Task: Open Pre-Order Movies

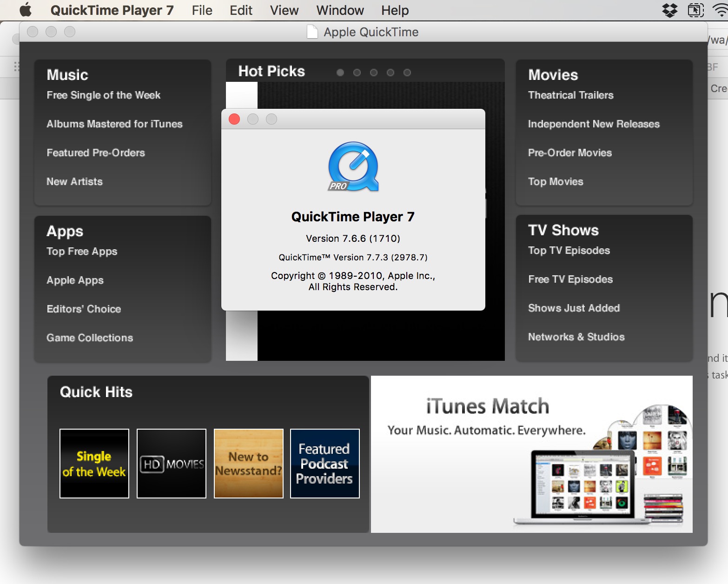Action: 570,153
